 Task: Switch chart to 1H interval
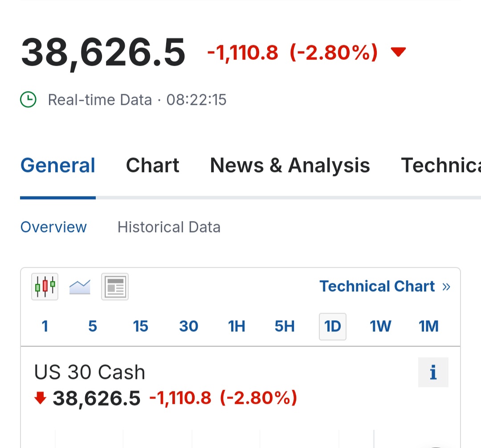236,327
